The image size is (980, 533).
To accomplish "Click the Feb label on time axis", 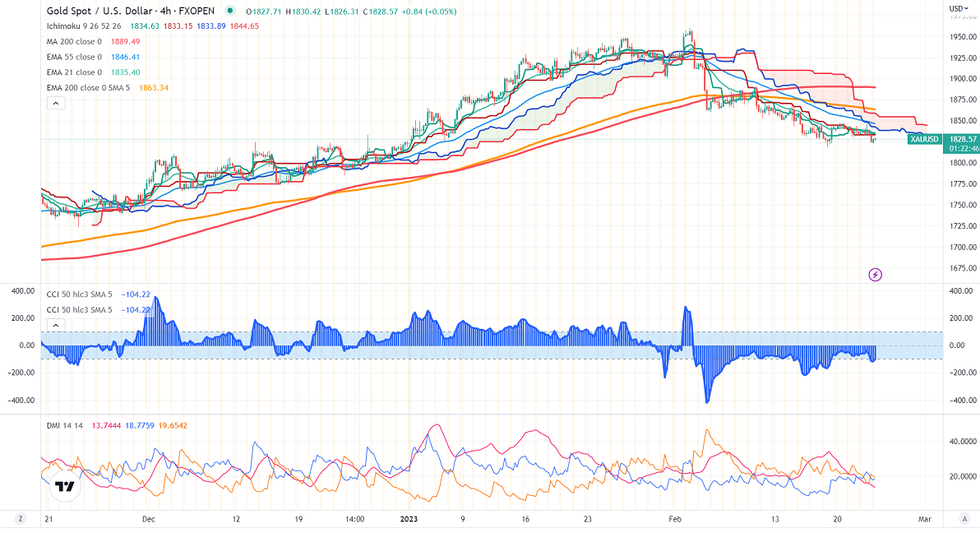I will 676,519.
